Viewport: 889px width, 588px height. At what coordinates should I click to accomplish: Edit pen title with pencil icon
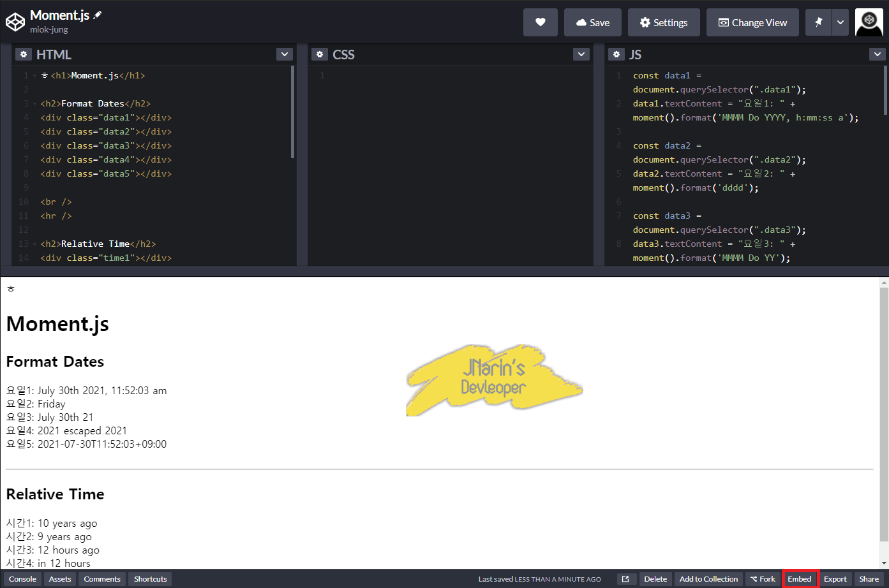tap(98, 15)
